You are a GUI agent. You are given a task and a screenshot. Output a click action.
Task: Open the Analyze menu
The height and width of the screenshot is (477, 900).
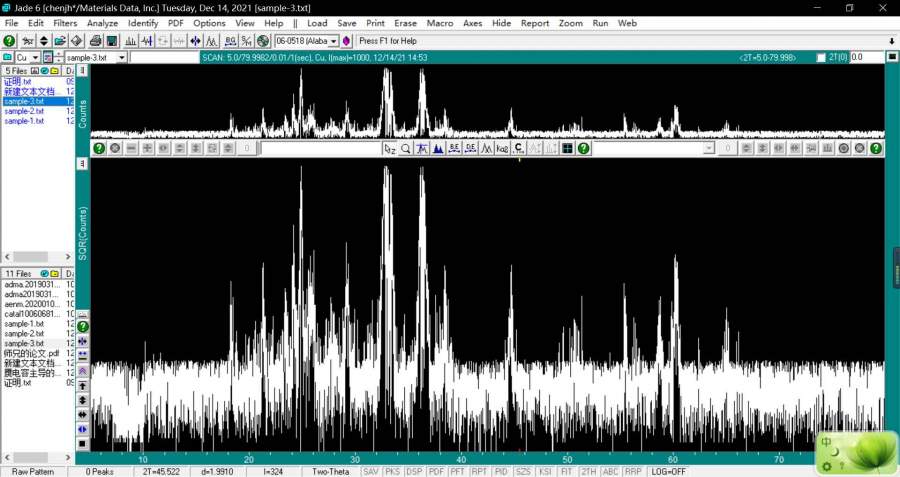tap(102, 22)
